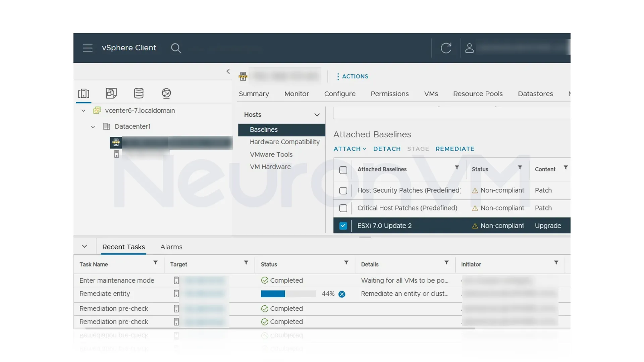Image resolution: width=644 pixels, height=362 pixels.
Task: Switch to Storage inventory view
Action: point(139,93)
